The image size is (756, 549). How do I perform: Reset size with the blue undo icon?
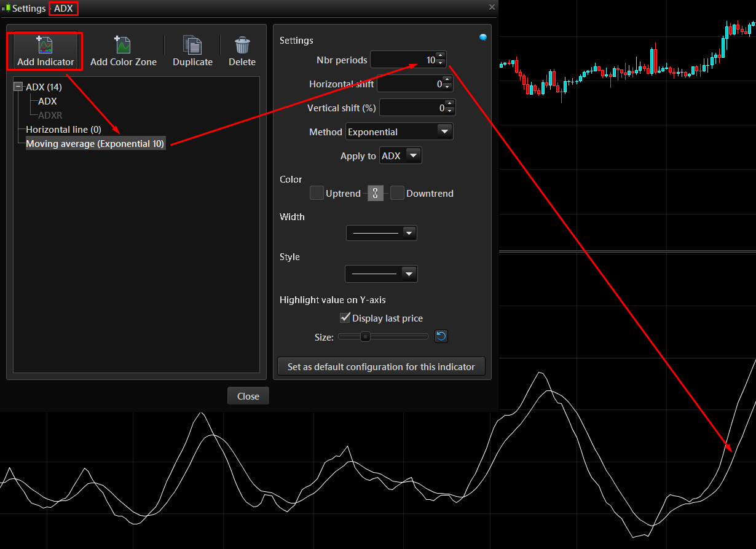point(441,336)
